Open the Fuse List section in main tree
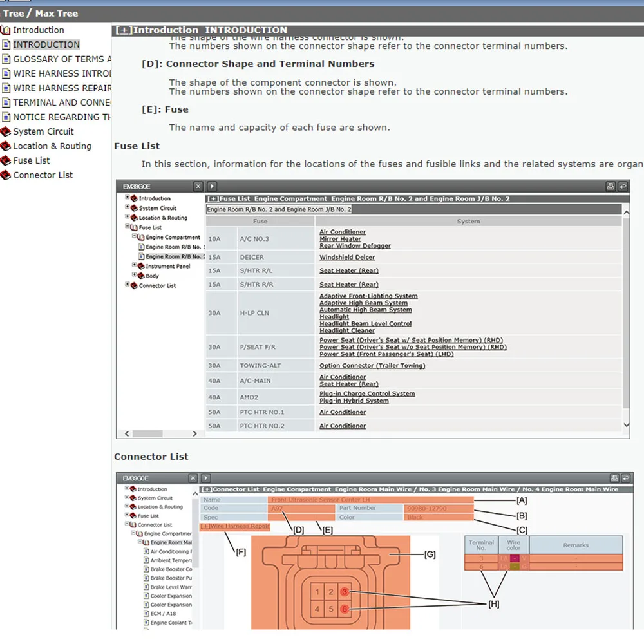Image resolution: width=644 pixels, height=644 pixels. coord(31,160)
